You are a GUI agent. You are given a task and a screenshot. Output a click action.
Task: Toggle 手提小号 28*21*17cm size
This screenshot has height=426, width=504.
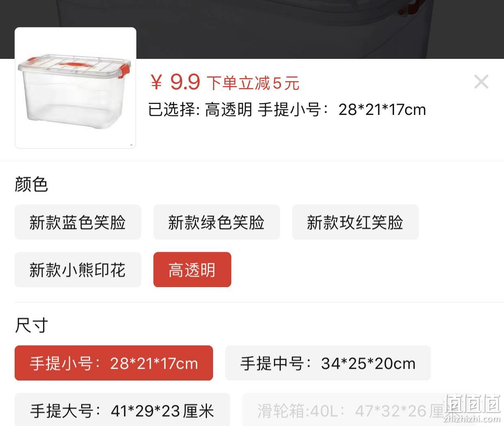[x=114, y=363]
